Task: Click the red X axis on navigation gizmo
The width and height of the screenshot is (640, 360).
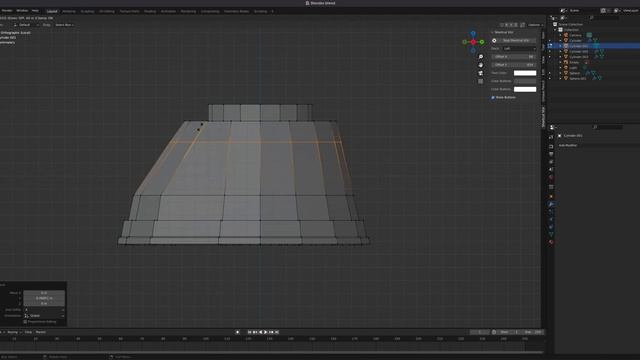Action: [473, 42]
